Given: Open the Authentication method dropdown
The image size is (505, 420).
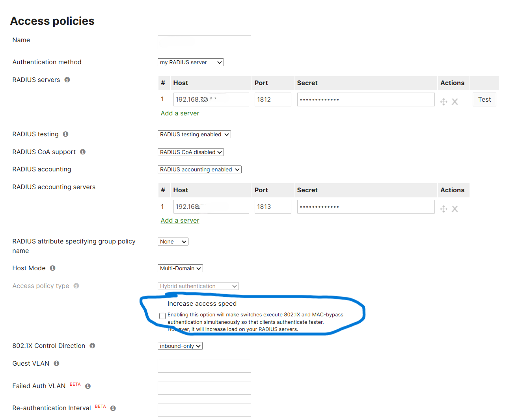Looking at the screenshot, I should click(x=190, y=62).
